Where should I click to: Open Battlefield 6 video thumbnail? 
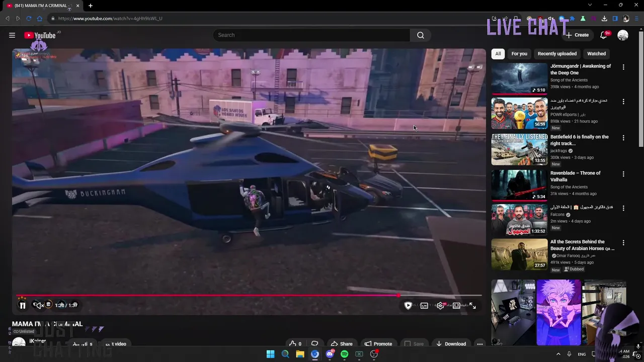519,149
